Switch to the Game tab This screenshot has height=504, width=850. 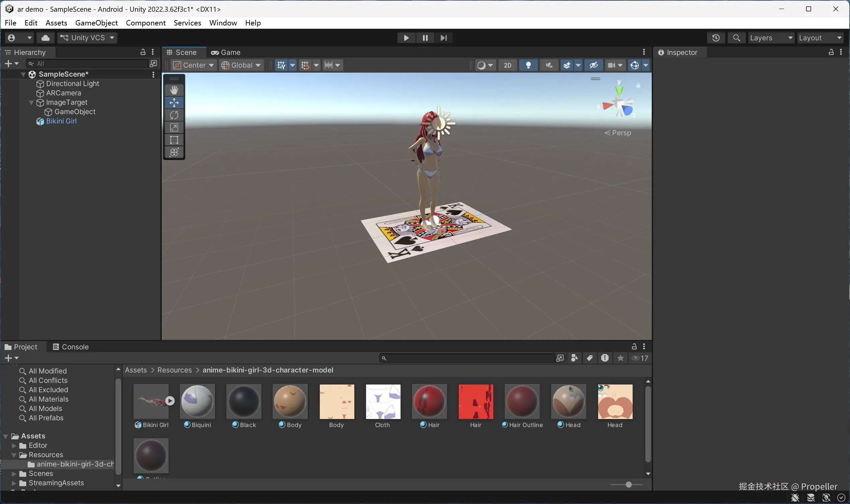tap(226, 52)
